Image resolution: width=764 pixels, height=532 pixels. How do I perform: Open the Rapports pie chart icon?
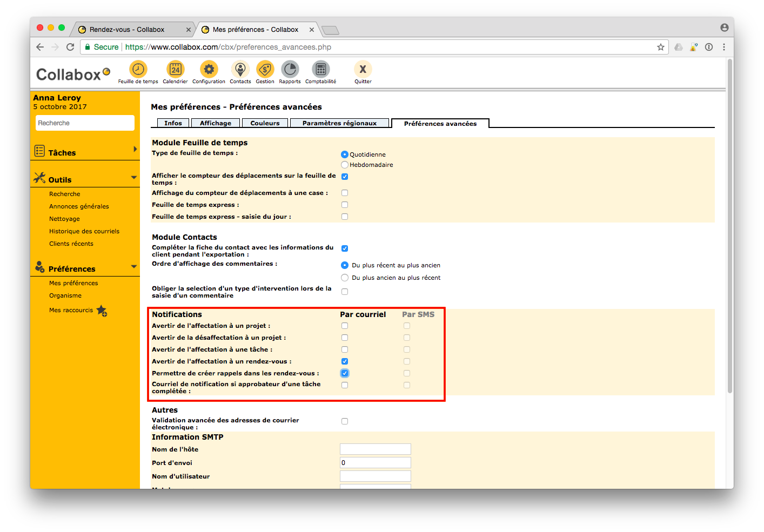point(290,70)
